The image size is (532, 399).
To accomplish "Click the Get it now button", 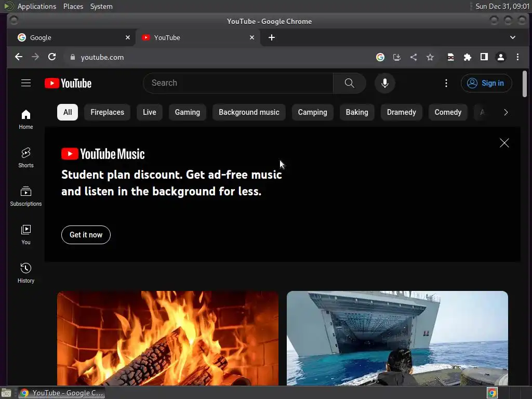I will [x=86, y=235].
